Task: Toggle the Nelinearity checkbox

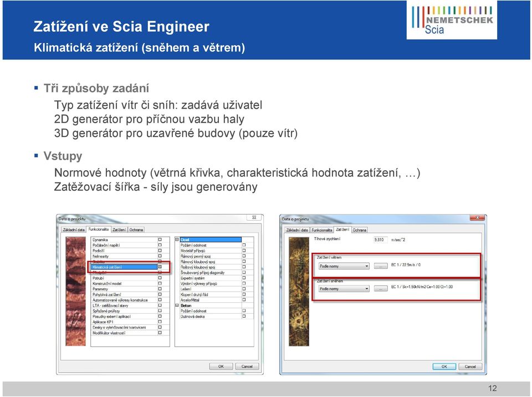Action: 160,256
